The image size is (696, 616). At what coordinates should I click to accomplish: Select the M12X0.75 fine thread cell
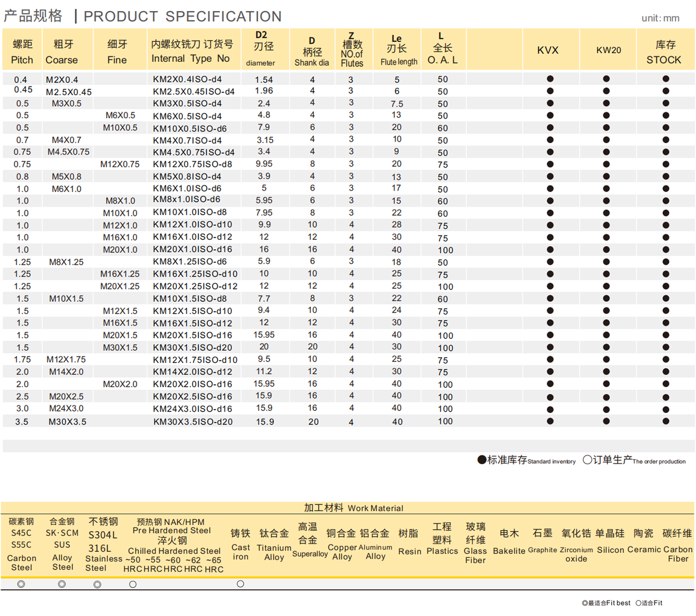tap(120, 164)
